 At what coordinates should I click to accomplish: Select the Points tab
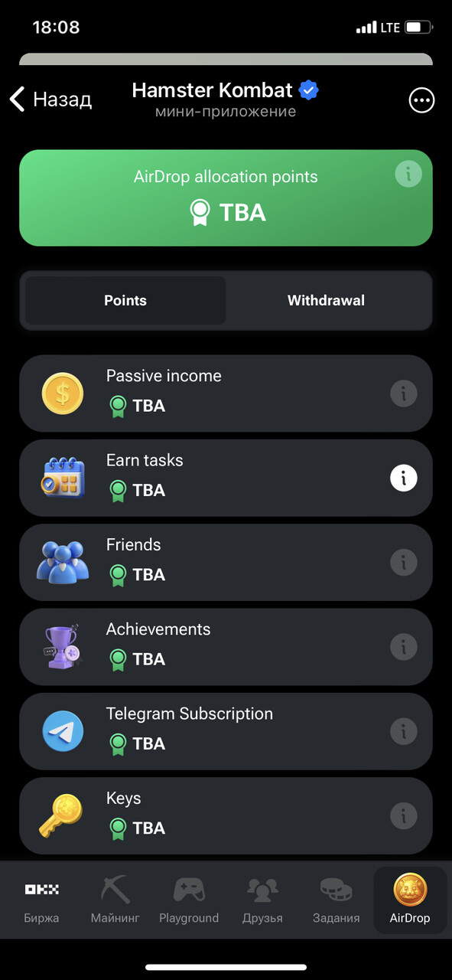125,301
